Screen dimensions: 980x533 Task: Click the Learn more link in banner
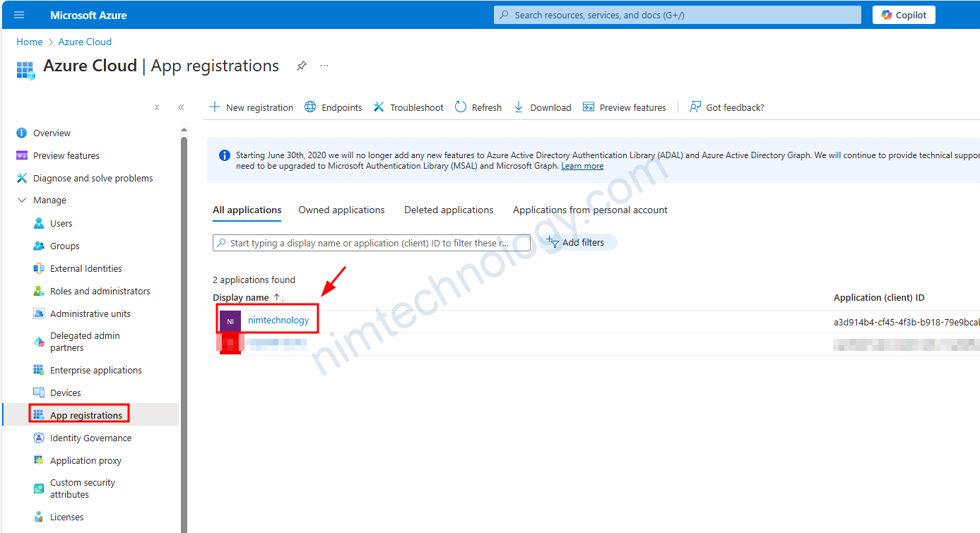tap(582, 166)
